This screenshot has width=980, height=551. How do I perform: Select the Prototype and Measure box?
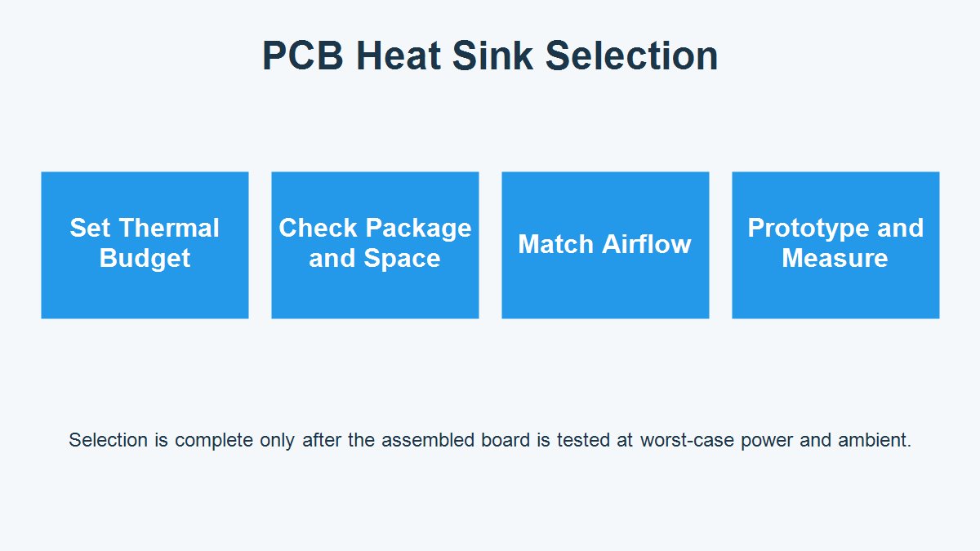pyautogui.click(x=835, y=245)
